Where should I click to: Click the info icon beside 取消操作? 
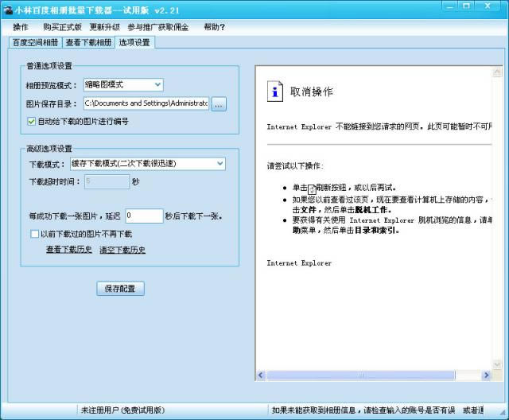pyautogui.click(x=275, y=91)
